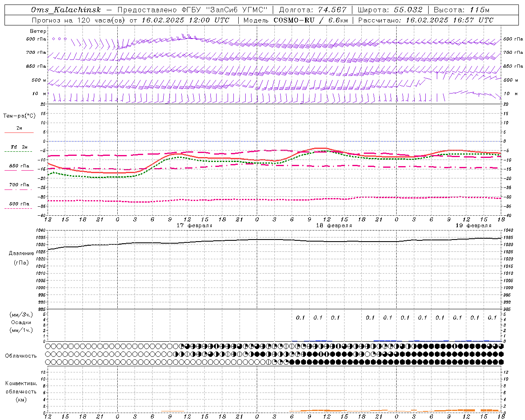Select the 18 февраля date label
Screen dimensions: 525x420
point(334,226)
